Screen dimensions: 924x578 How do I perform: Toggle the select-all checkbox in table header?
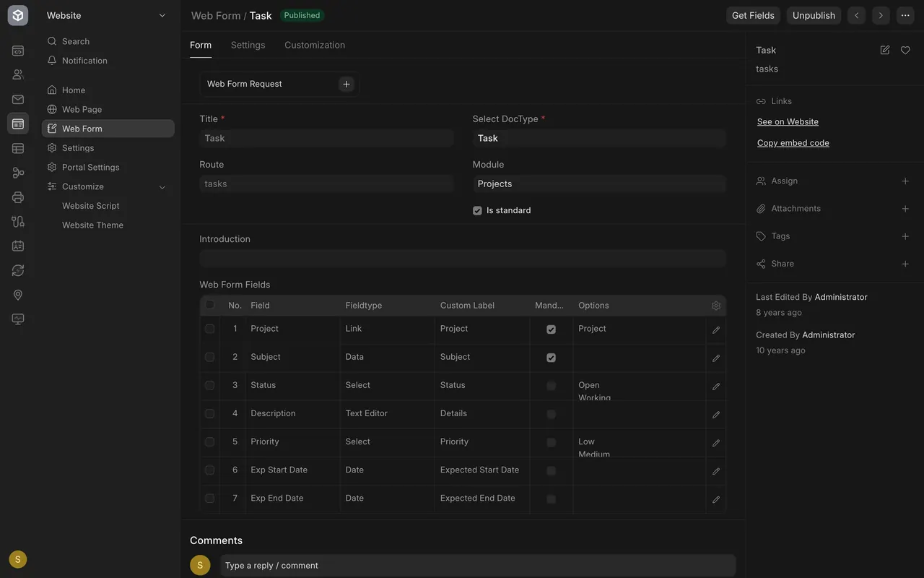click(x=210, y=305)
